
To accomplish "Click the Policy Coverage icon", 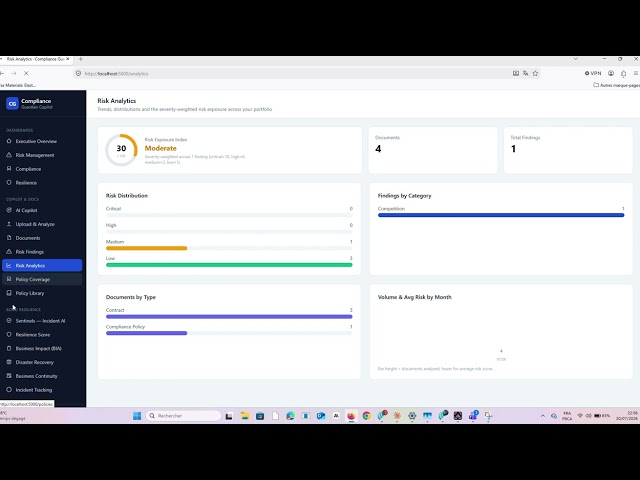I will (x=9, y=279).
